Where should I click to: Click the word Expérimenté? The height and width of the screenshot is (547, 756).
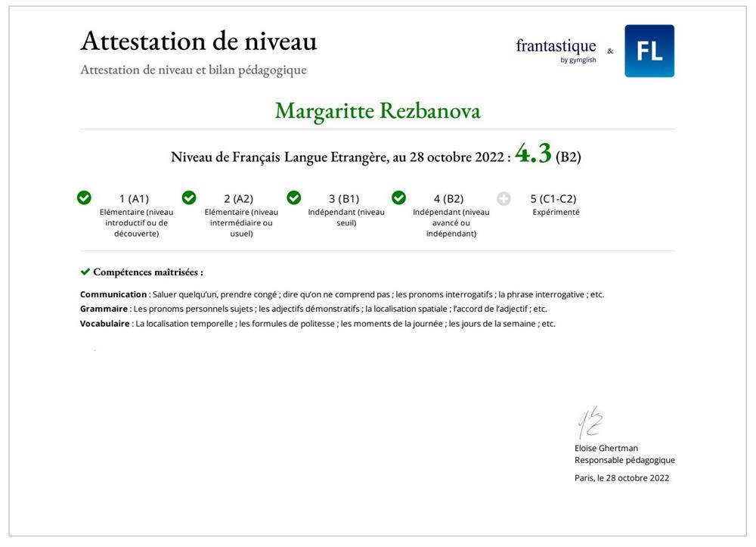click(556, 213)
